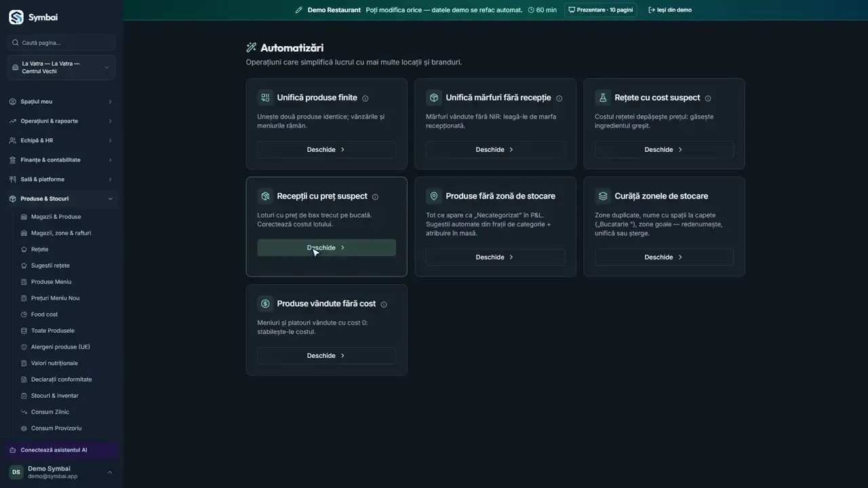The width and height of the screenshot is (868, 488).
Task: Open the Demo Symbai account menu
Action: pos(61,472)
